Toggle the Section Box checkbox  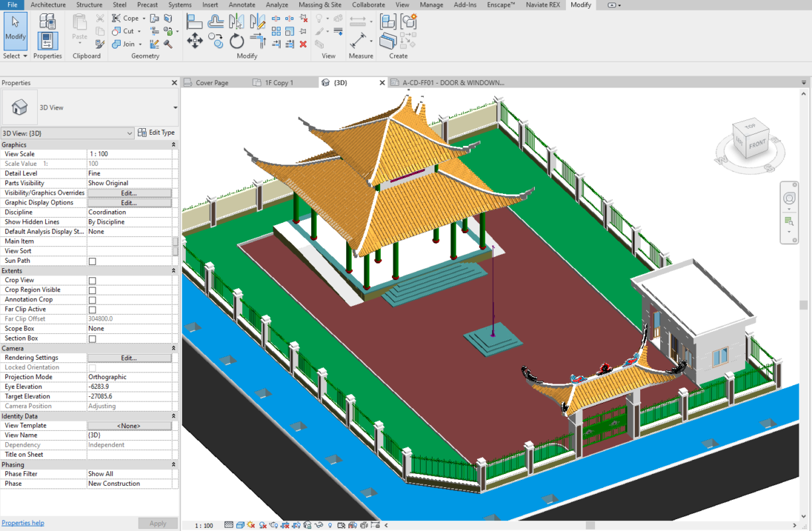click(92, 339)
